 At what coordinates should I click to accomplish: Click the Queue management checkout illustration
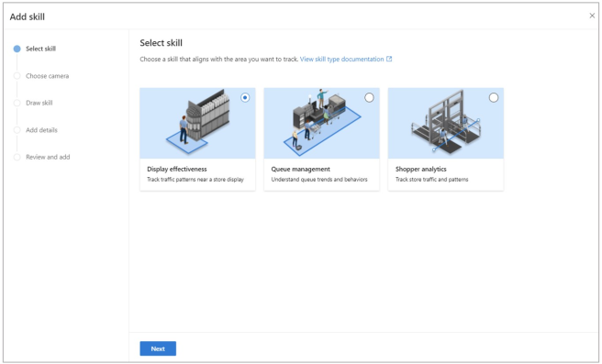coord(322,123)
